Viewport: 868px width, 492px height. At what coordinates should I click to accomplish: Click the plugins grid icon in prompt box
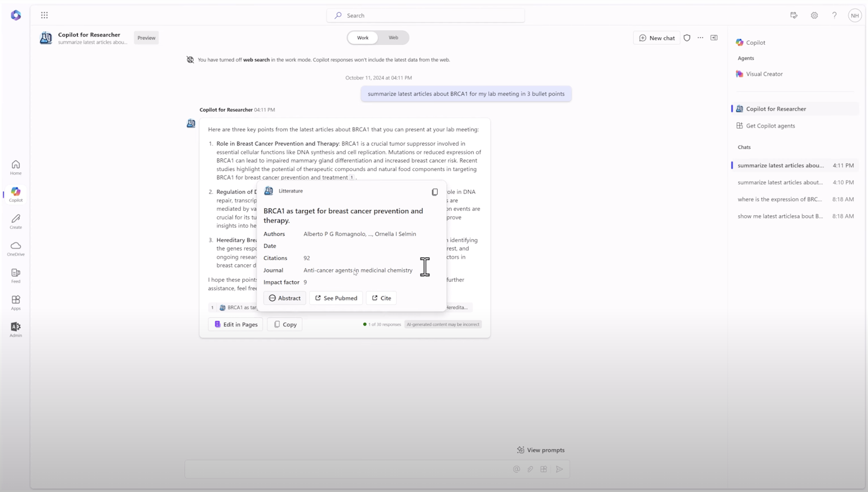click(x=544, y=469)
